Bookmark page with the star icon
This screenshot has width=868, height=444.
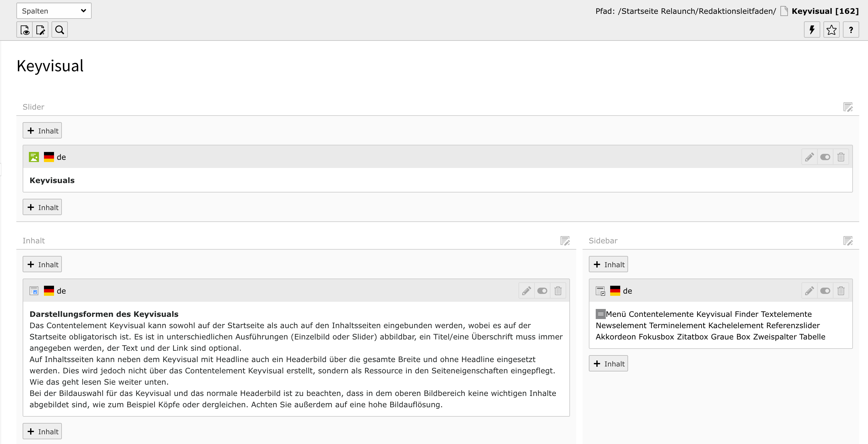832,30
